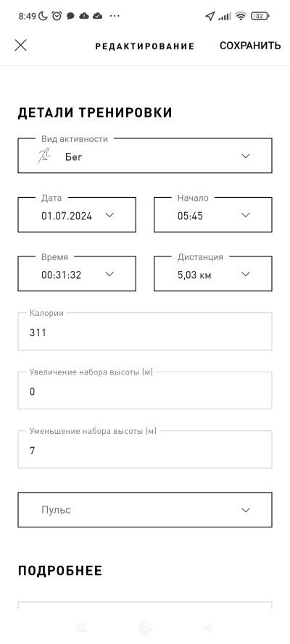The height and width of the screenshot is (644, 290).
Task: Tap the three dots overflow in status bar
Action: [x=115, y=17]
